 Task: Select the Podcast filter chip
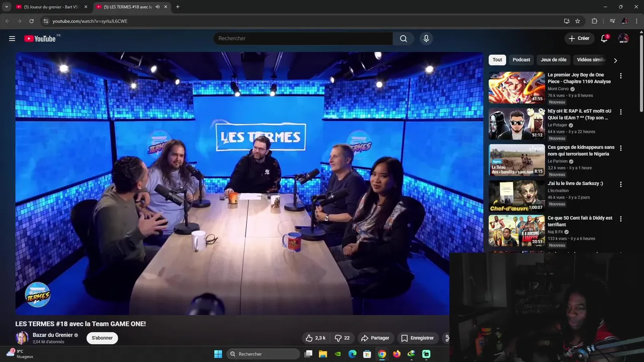click(521, 60)
